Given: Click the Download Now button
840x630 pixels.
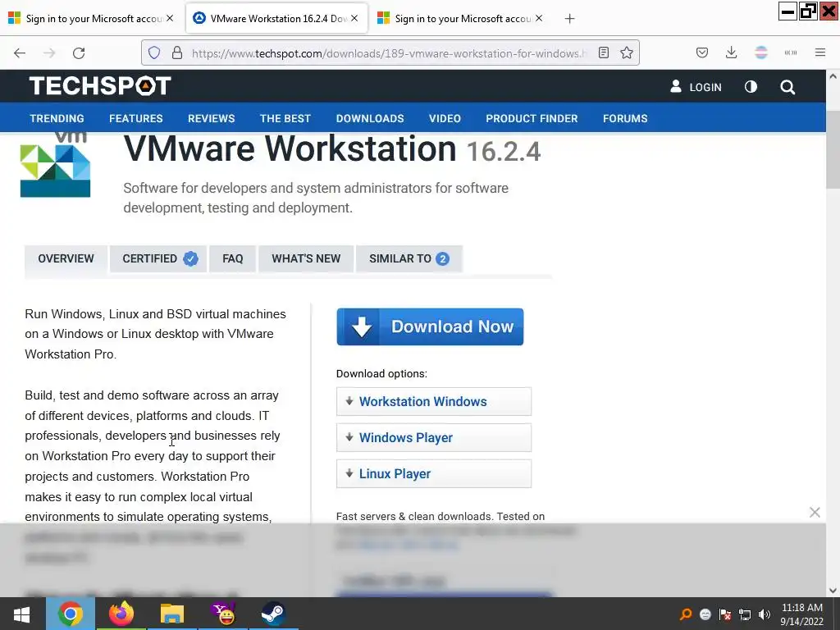Looking at the screenshot, I should [x=430, y=326].
